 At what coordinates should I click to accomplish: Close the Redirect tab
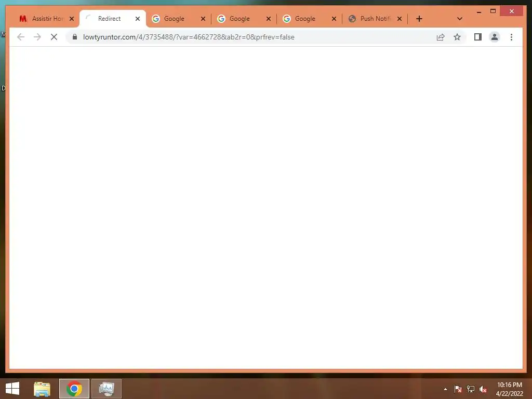click(137, 19)
